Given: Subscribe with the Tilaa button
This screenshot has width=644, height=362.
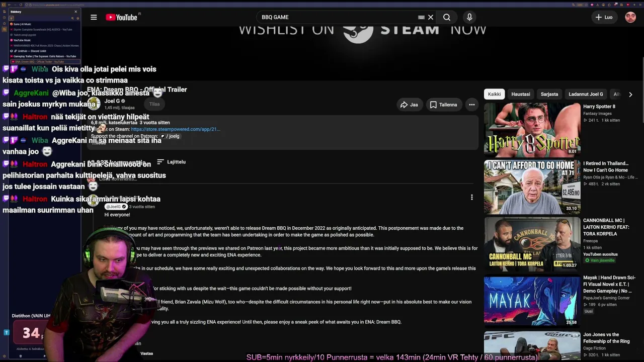Looking at the screenshot, I should click(x=154, y=104).
